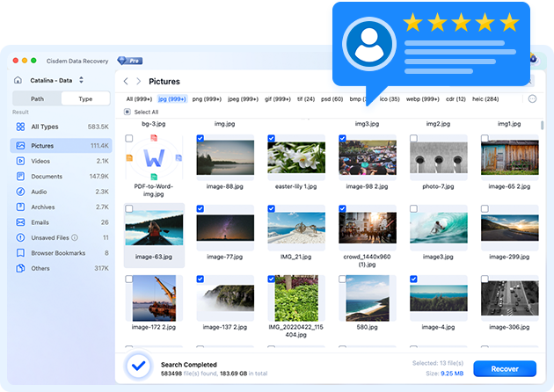Uncheck the image-88.jpg checkbox
The width and height of the screenshot is (554, 392).
coord(200,139)
